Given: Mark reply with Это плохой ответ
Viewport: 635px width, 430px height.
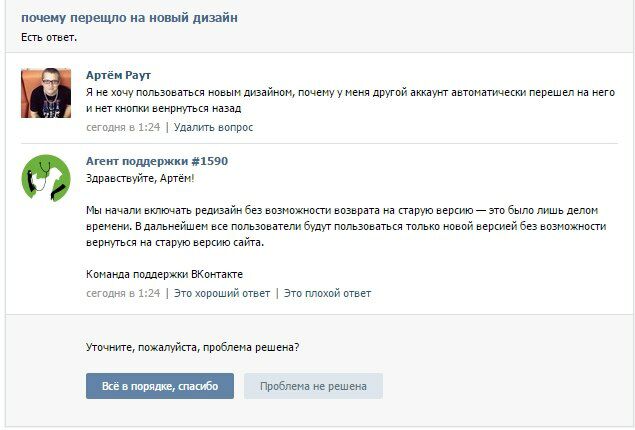Looking at the screenshot, I should pos(327,293).
